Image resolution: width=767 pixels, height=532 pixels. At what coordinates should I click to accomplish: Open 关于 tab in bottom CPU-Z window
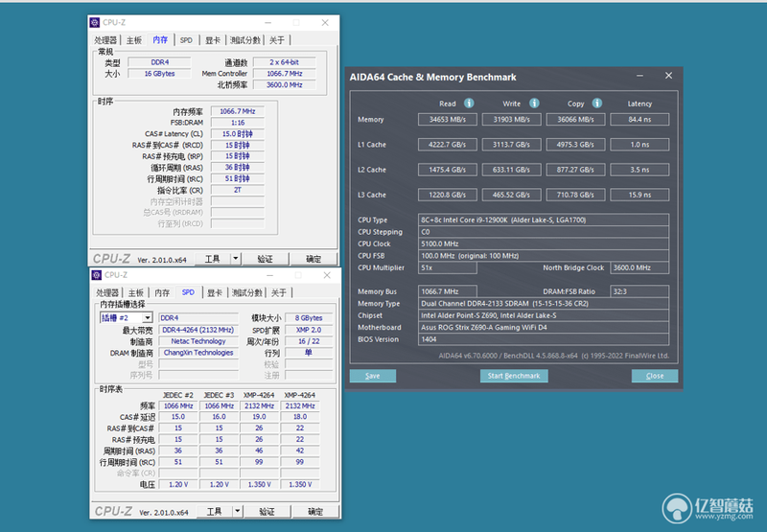tap(279, 293)
